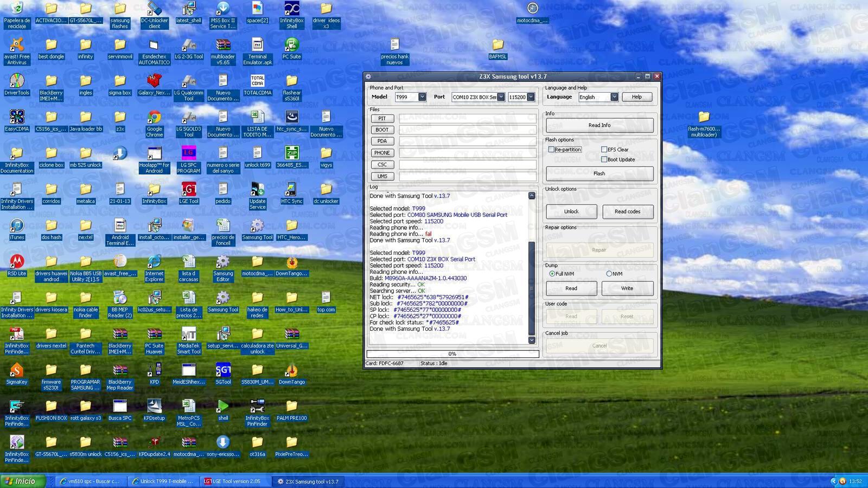Open InfinityBox Shell desktop icon

(x=291, y=15)
